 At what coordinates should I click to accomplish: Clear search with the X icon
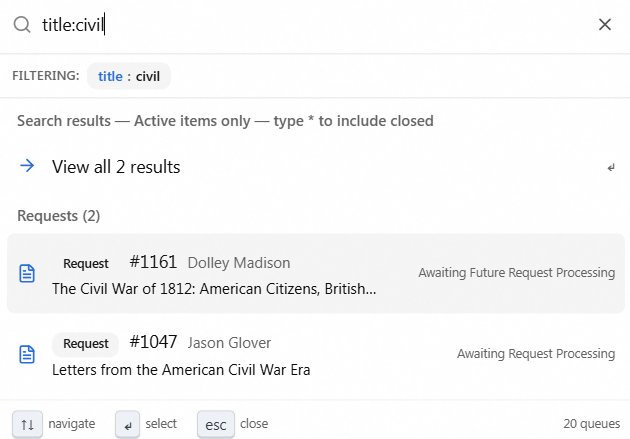[605, 25]
